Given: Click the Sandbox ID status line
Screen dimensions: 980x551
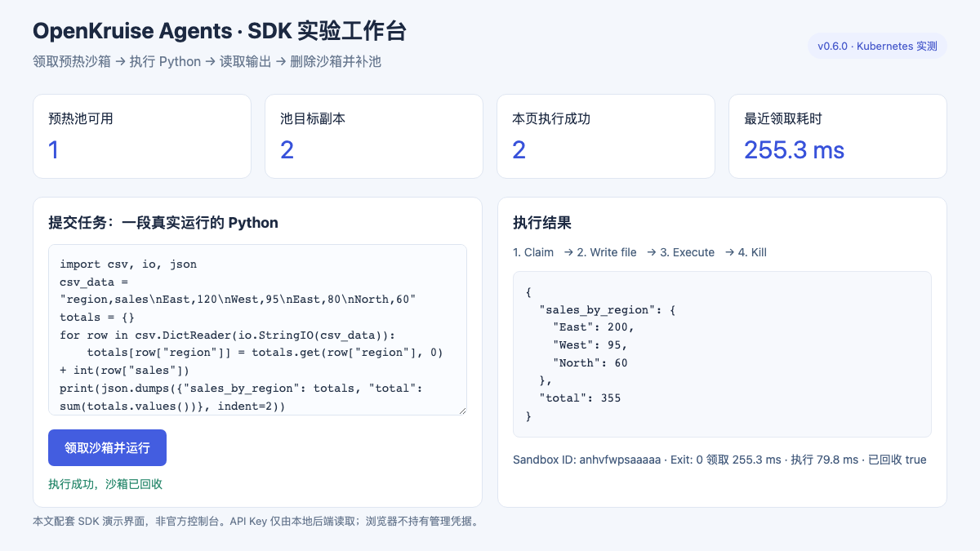Looking at the screenshot, I should click(x=719, y=460).
